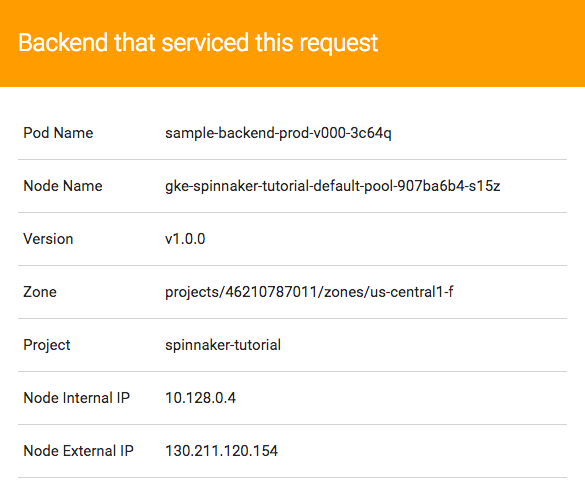Select the Pod Name label

pyautogui.click(x=58, y=133)
